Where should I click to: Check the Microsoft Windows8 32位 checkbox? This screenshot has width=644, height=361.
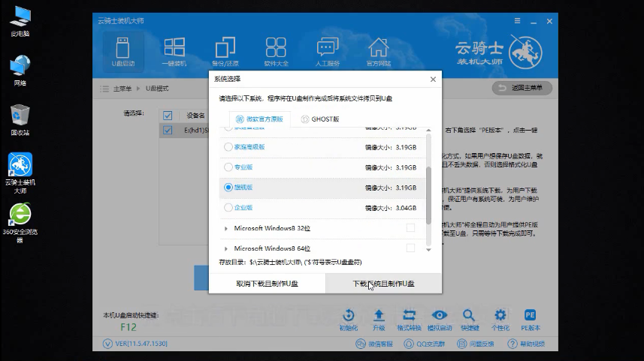[410, 227]
